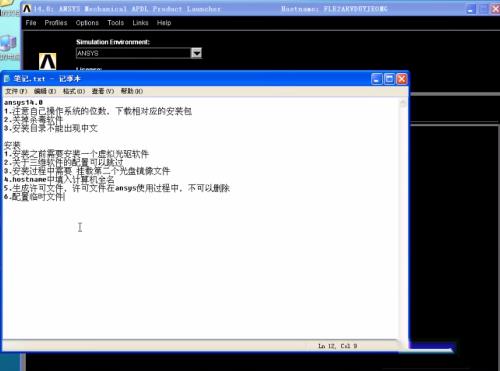Click the ANSYS logo in the launcher panel

(47, 61)
